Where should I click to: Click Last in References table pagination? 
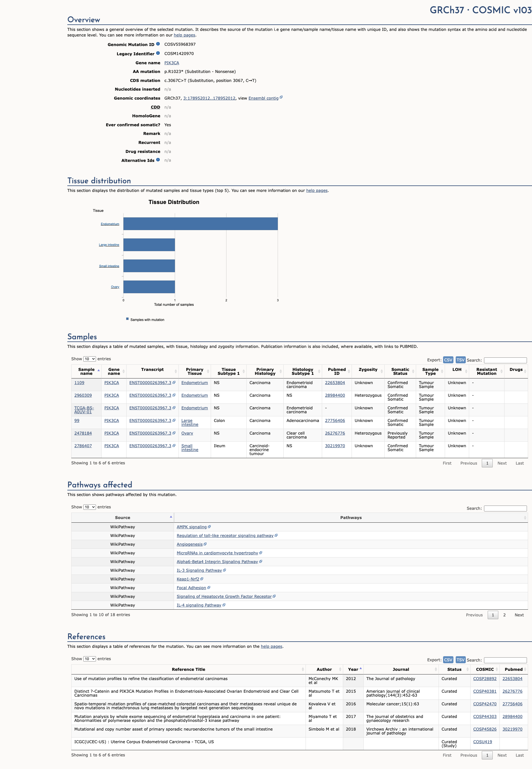(x=520, y=755)
